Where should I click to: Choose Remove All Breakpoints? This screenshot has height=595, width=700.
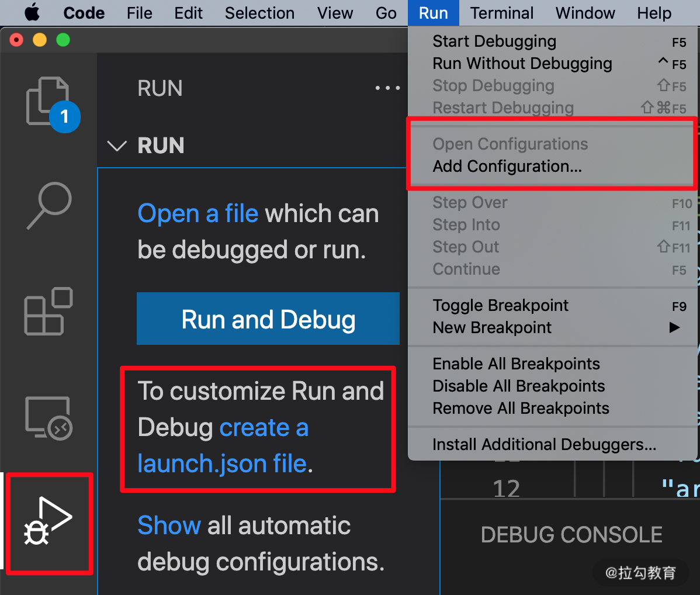click(x=553, y=409)
